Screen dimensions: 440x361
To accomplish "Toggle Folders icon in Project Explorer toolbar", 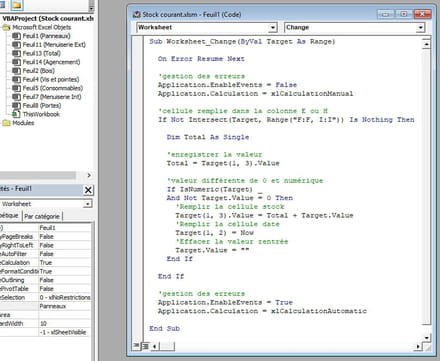I will pos(17,5).
